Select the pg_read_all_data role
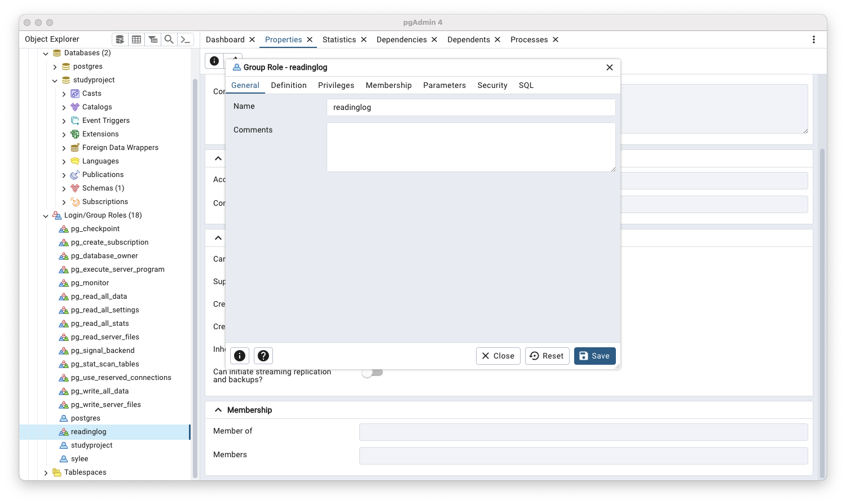The width and height of the screenshot is (846, 504). pos(99,297)
